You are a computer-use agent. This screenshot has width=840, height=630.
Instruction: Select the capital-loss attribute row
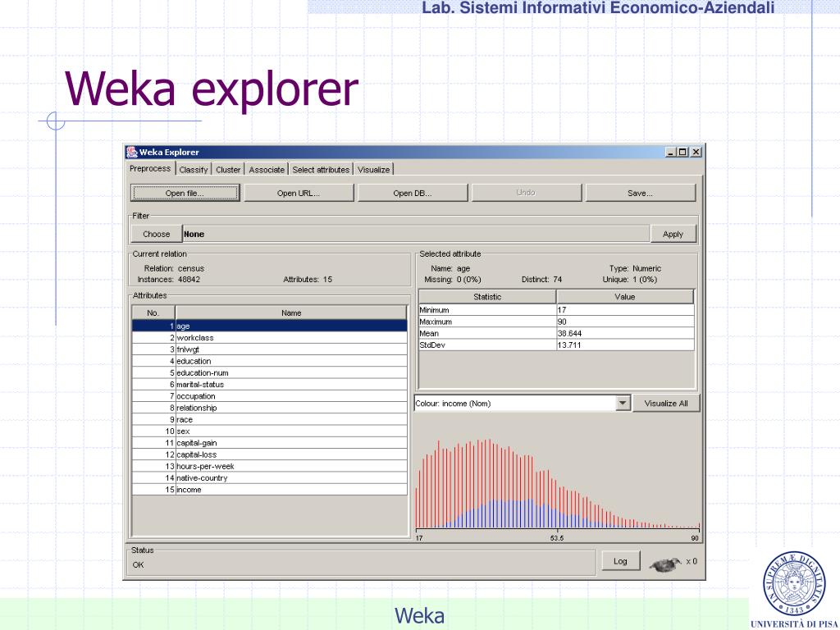pyautogui.click(x=269, y=454)
